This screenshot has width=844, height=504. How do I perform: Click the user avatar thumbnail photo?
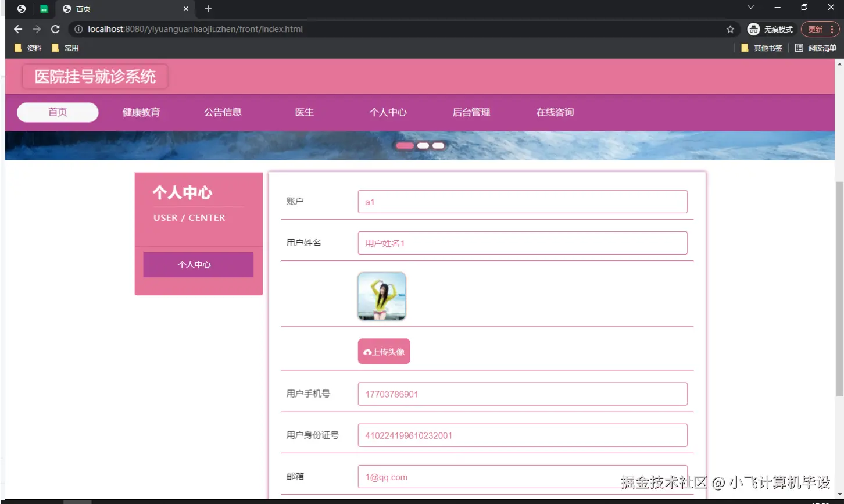[381, 296]
